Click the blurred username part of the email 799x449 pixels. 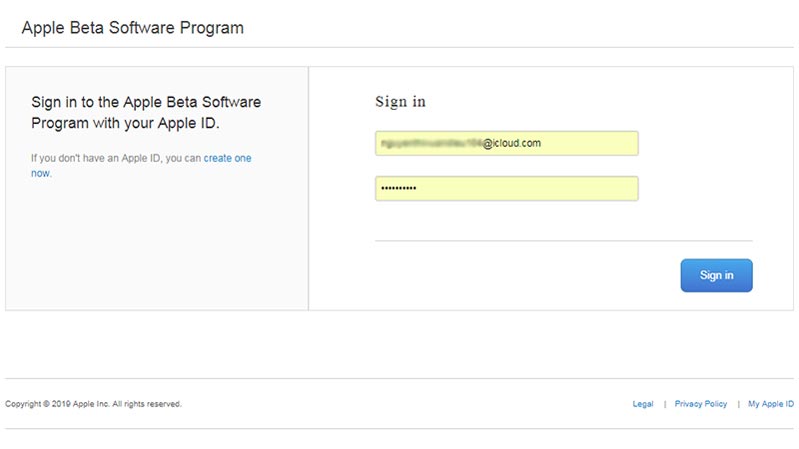430,144
